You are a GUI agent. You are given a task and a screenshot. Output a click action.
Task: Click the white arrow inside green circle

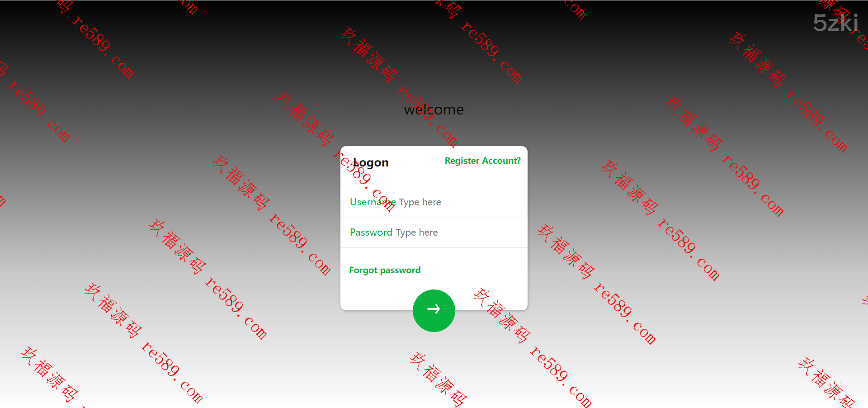click(434, 309)
